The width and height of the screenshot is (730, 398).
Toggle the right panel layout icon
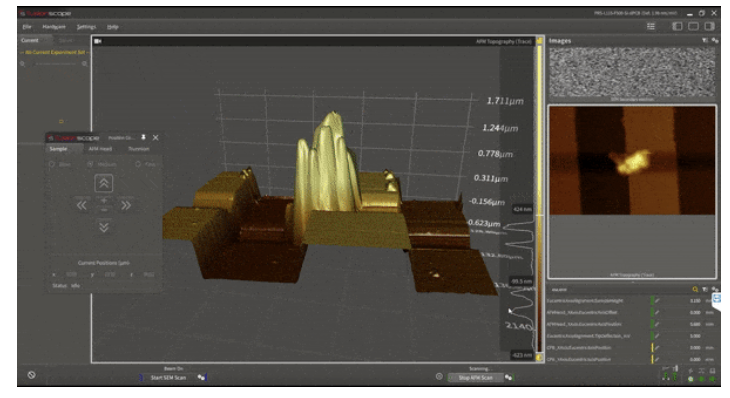(709, 27)
